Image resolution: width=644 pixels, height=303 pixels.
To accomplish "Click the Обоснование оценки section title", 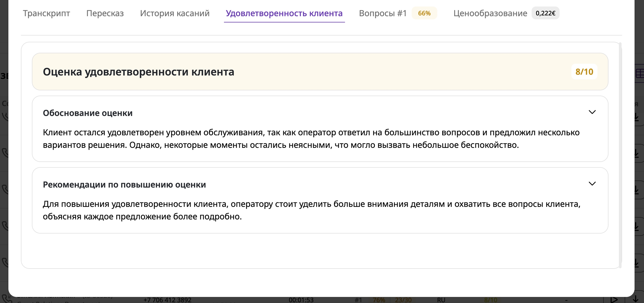I will [x=87, y=113].
